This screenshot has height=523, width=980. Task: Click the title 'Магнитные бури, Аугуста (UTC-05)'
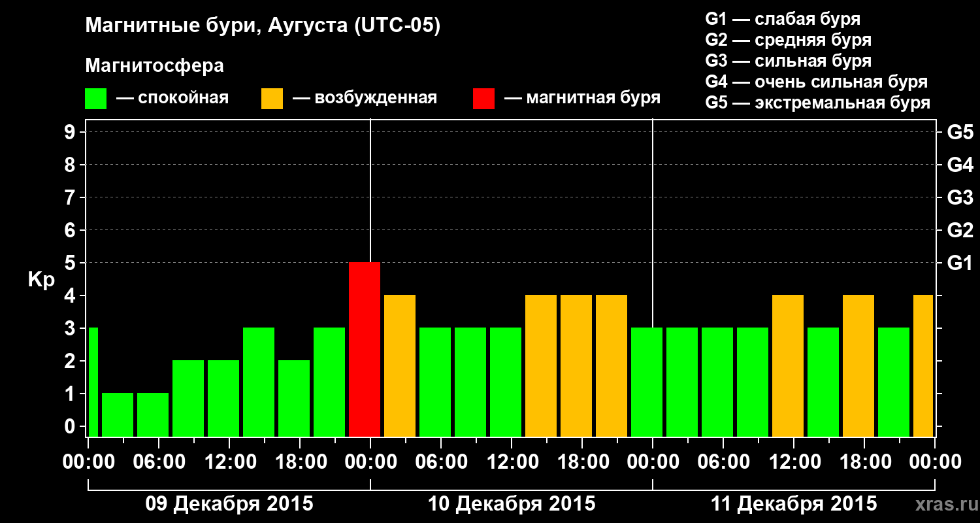[x=263, y=26]
